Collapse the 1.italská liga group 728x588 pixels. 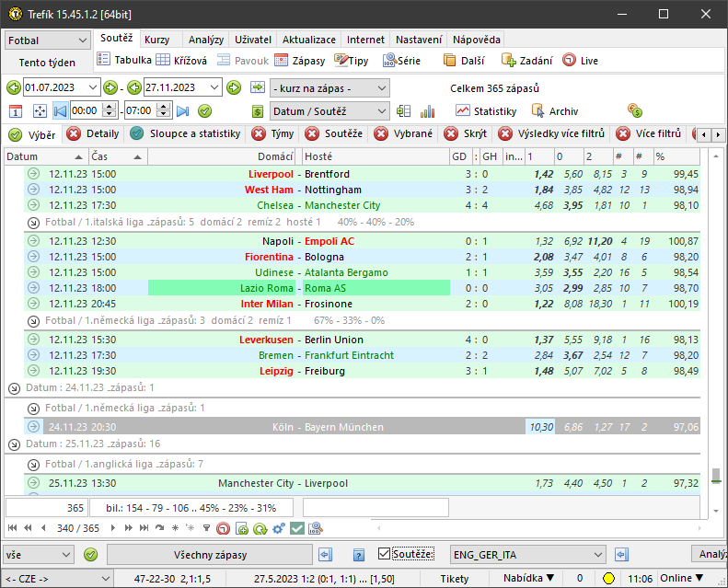point(33,223)
